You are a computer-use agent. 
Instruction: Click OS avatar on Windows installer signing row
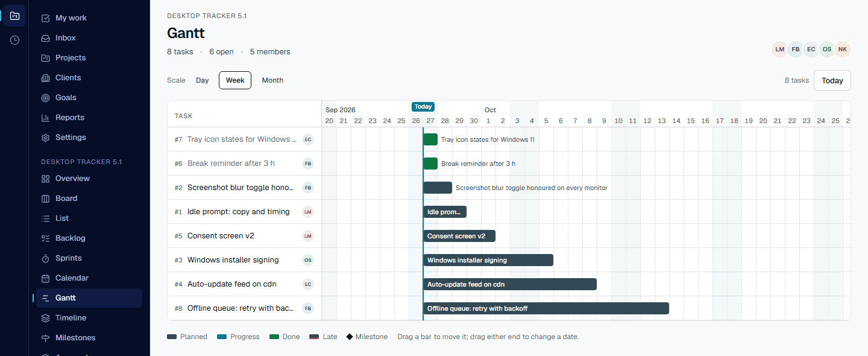click(308, 260)
